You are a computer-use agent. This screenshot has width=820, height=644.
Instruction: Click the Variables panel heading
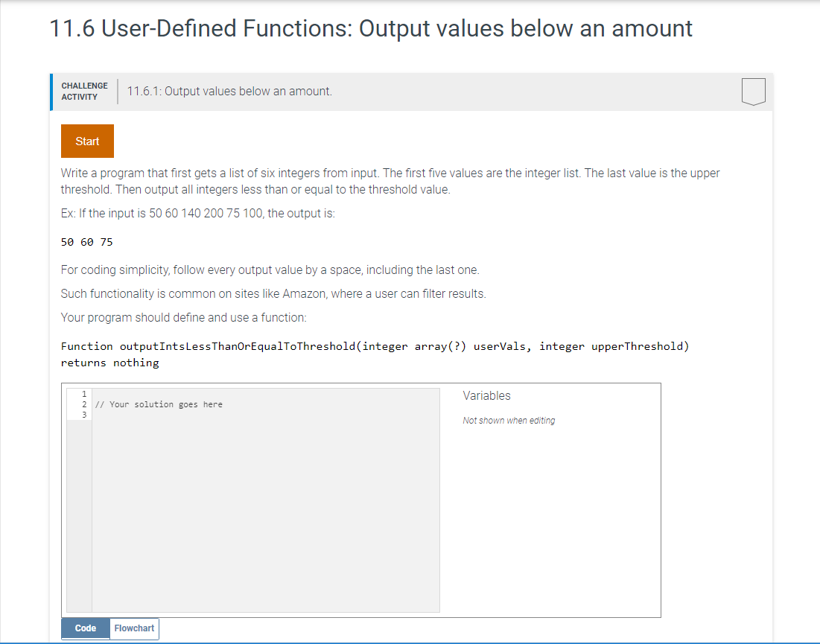486,395
